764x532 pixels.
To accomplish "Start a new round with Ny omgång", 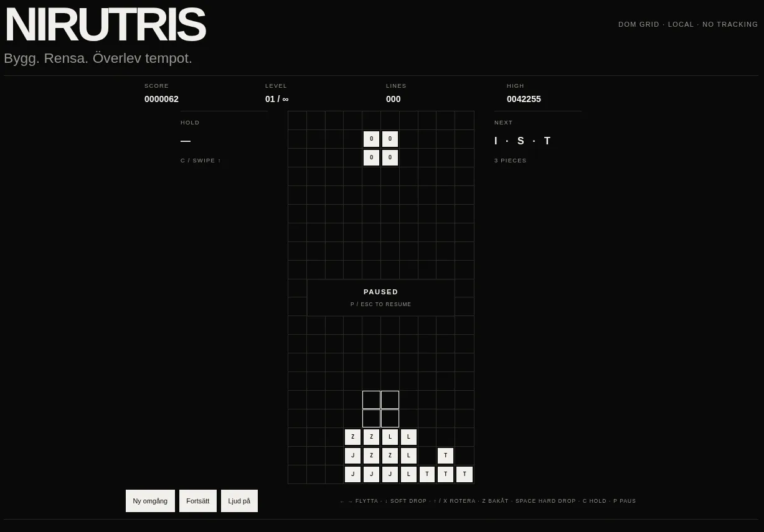I will click(150, 501).
